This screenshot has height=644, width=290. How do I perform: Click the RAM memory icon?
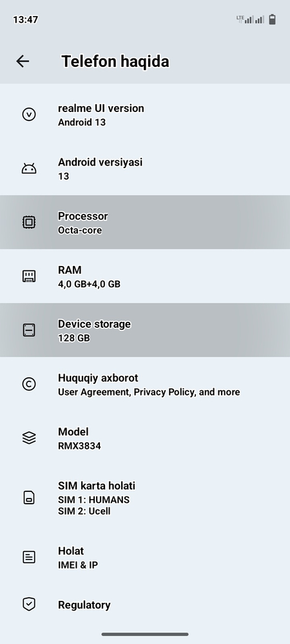click(29, 276)
